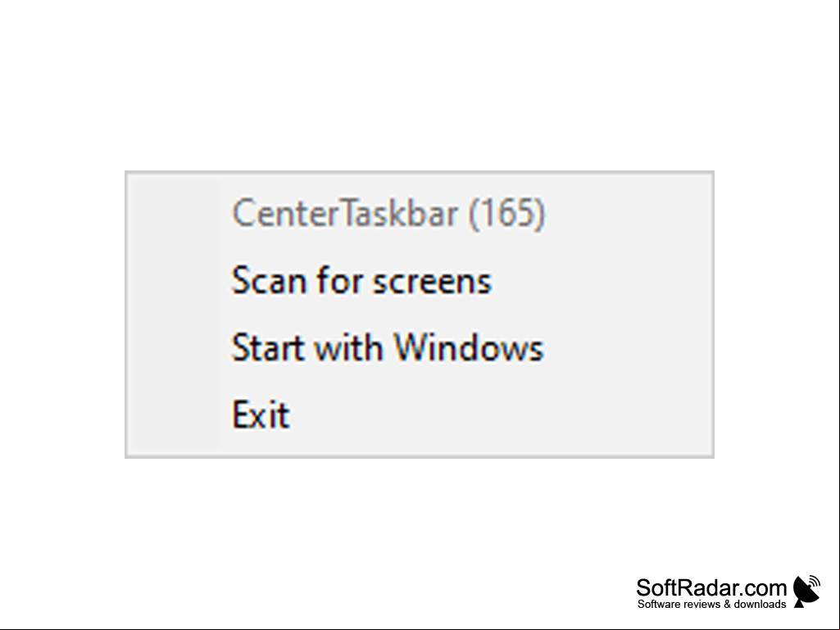The height and width of the screenshot is (630, 840).
Task: Click the icon gutter left of Exit
Action: pyautogui.click(x=174, y=414)
